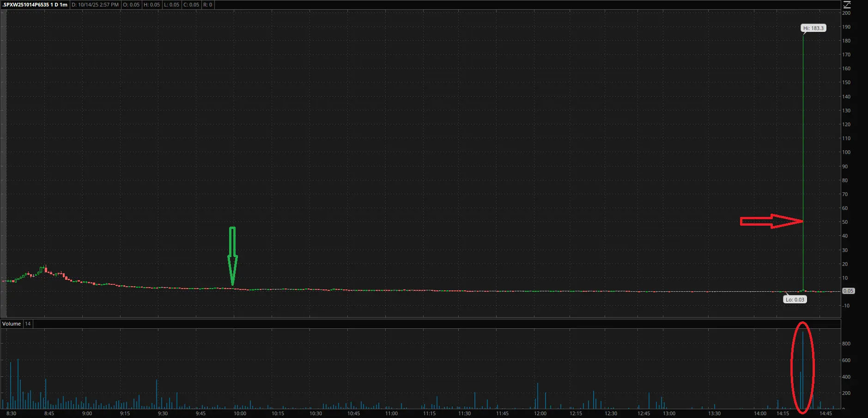Click the volume value 14 box

(x=28, y=324)
